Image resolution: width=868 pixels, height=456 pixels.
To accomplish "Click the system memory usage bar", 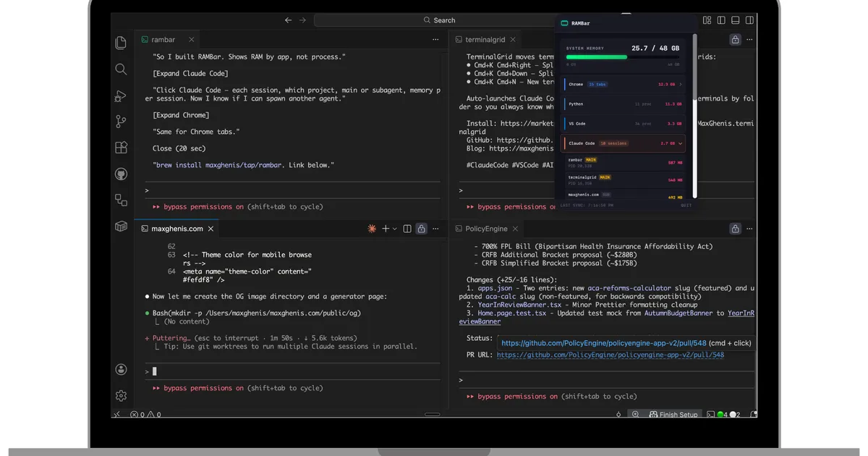I will click(623, 57).
